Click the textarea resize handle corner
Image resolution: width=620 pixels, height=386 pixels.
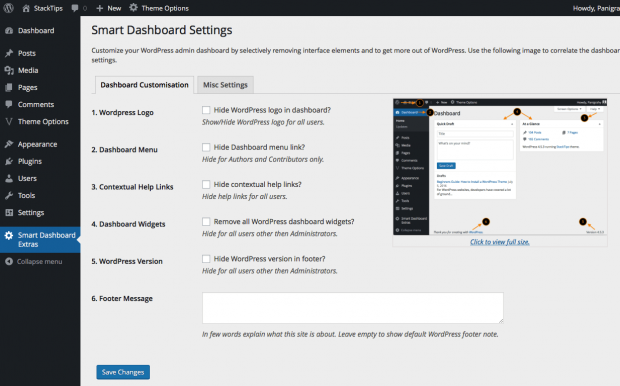(501, 321)
